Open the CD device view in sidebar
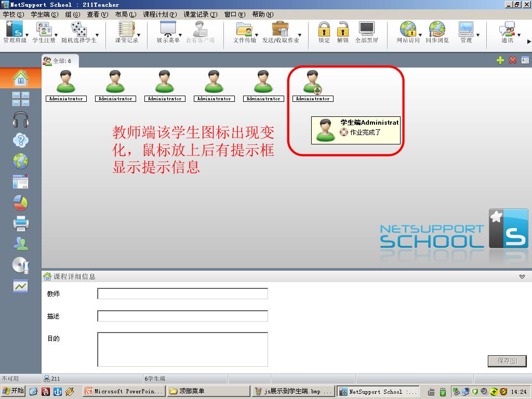This screenshot has width=532, height=399. [21, 265]
